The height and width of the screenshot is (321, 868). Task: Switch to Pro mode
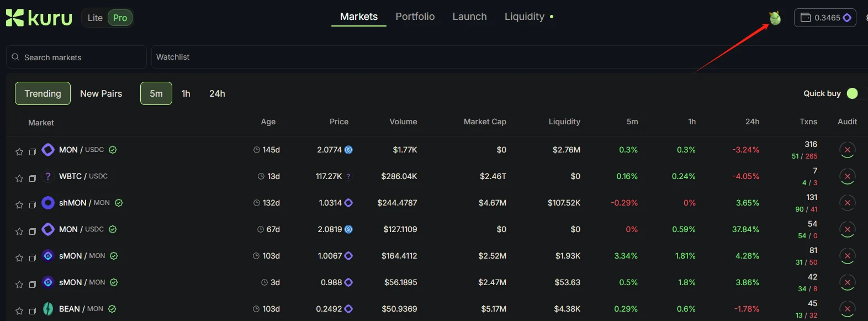[120, 18]
